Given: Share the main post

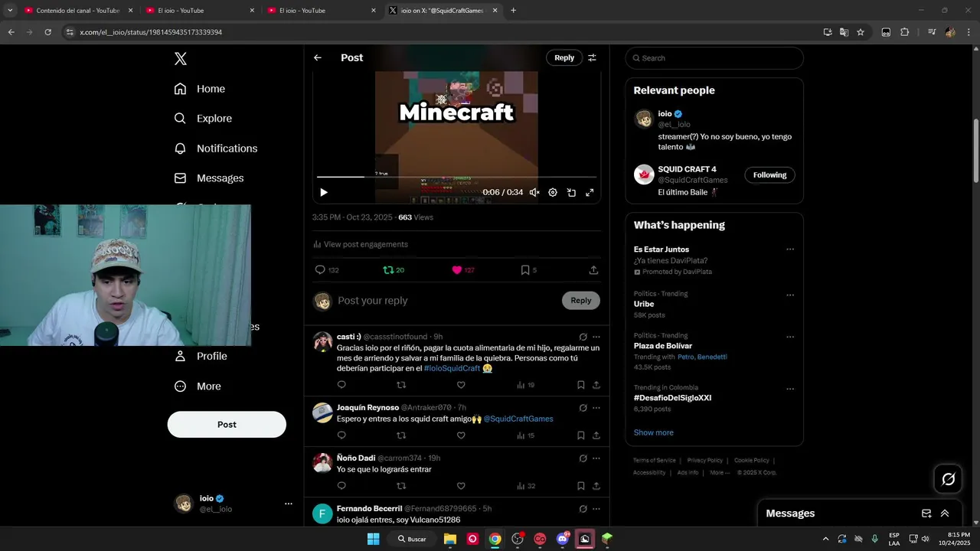Looking at the screenshot, I should tap(593, 270).
